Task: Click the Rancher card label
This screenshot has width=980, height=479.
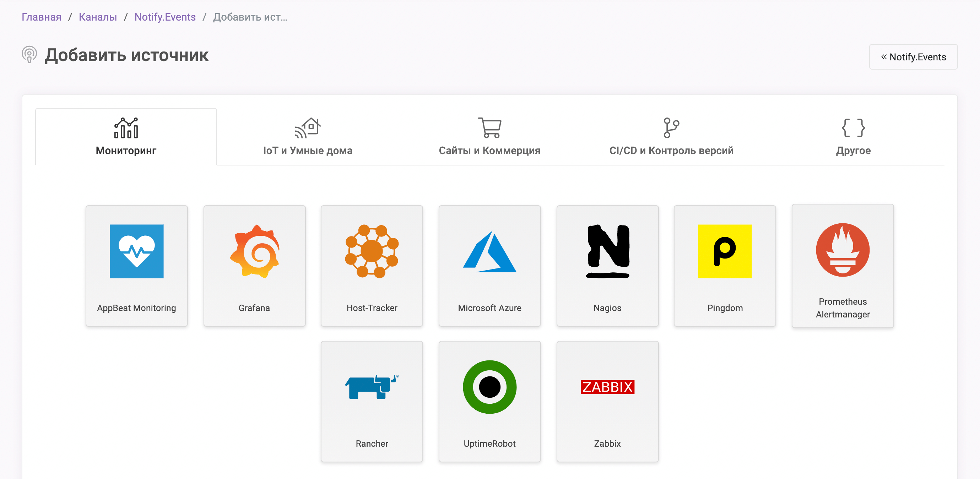Action: point(372,443)
